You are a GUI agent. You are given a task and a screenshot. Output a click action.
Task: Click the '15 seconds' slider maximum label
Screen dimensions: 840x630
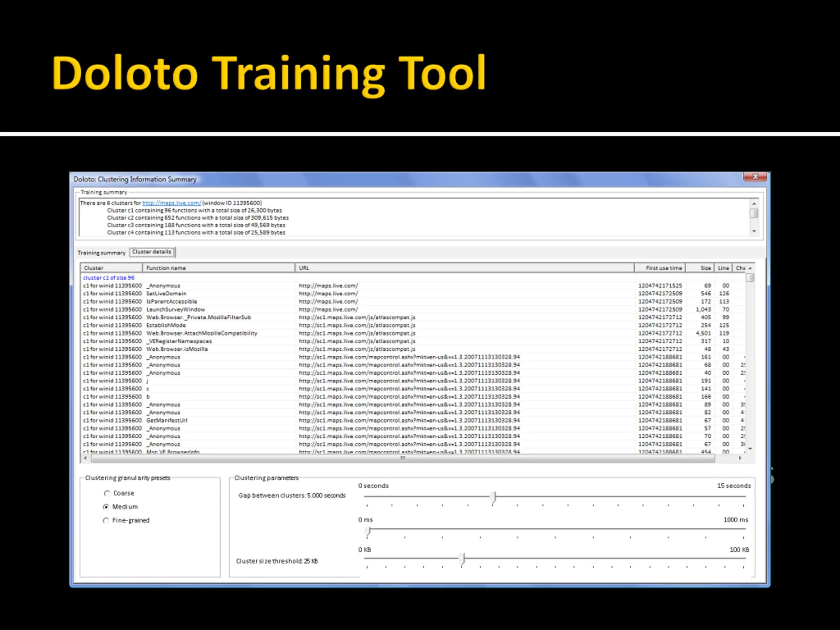(734, 486)
